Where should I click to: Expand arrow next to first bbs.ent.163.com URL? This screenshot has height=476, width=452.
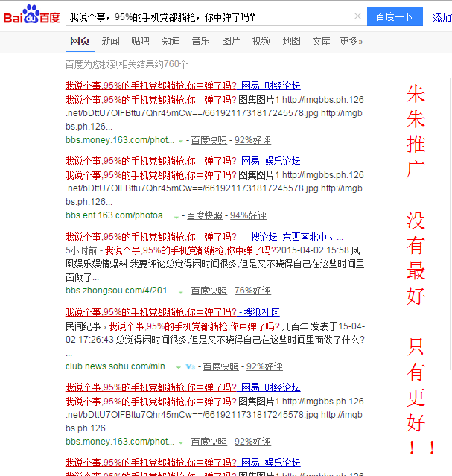tap(176, 217)
